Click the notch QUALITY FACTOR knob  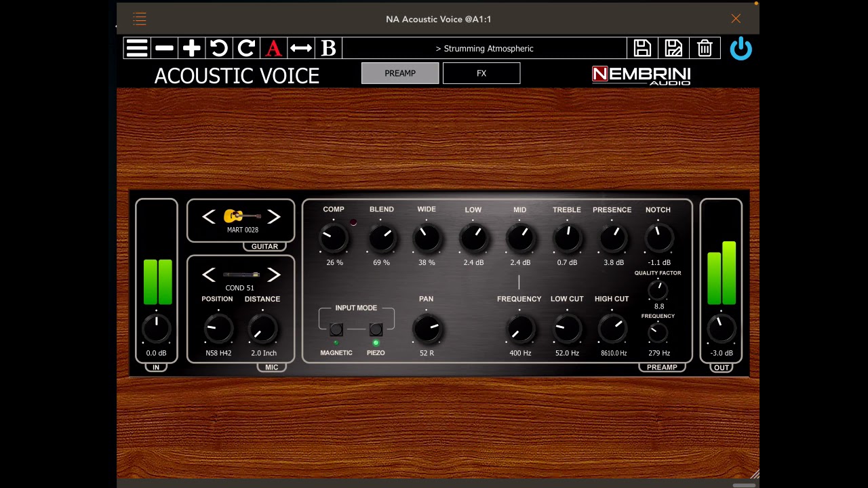click(x=658, y=290)
